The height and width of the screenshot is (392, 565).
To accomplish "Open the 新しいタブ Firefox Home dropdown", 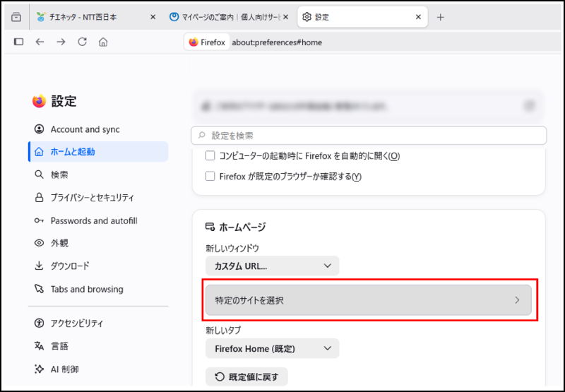I will 273,348.
